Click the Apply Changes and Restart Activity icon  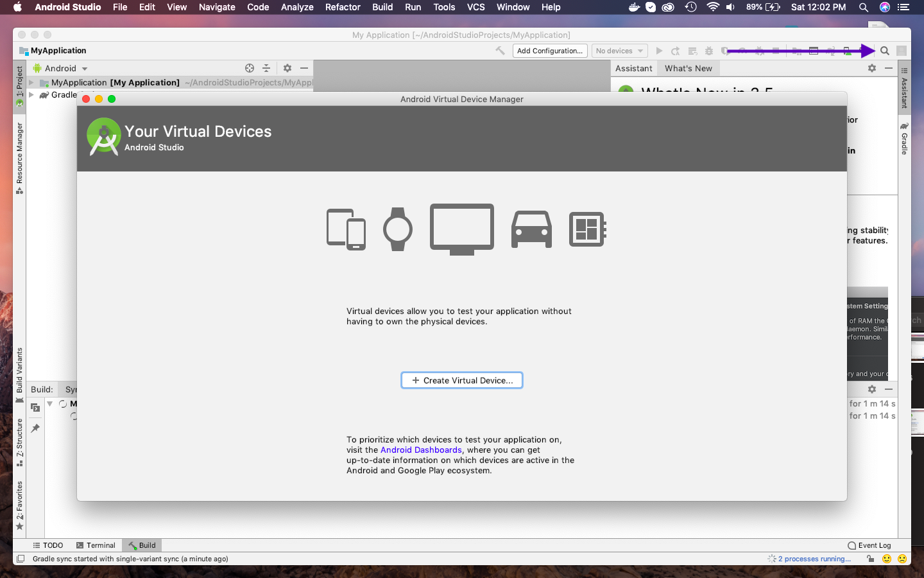(x=675, y=51)
